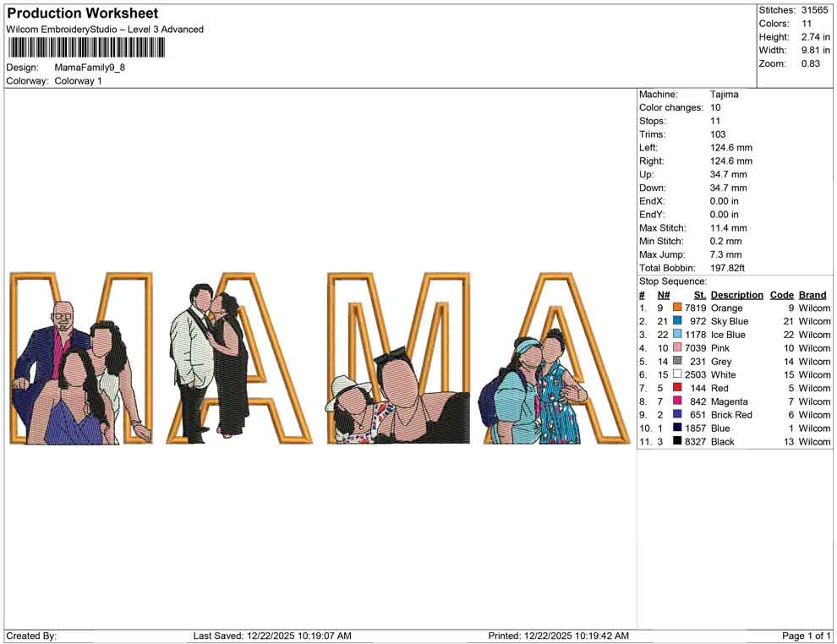The height and width of the screenshot is (644, 837).
Task: Pick the Red thread color swatch
Action: [677, 387]
